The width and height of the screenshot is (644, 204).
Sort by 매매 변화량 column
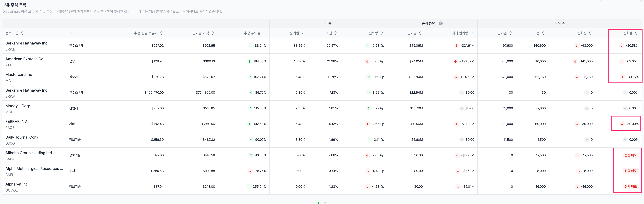tap(472, 33)
